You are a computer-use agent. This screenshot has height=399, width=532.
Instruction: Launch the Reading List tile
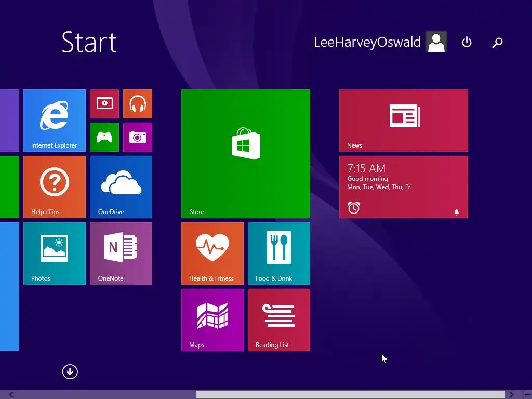[x=279, y=320]
